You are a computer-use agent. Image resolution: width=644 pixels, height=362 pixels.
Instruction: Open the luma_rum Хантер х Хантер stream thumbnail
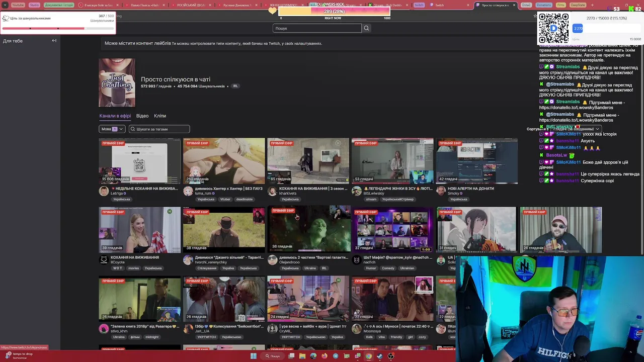(x=224, y=161)
